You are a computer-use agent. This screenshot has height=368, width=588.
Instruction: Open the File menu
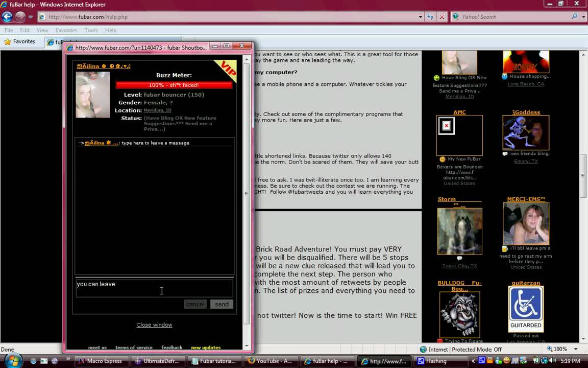[x=9, y=30]
